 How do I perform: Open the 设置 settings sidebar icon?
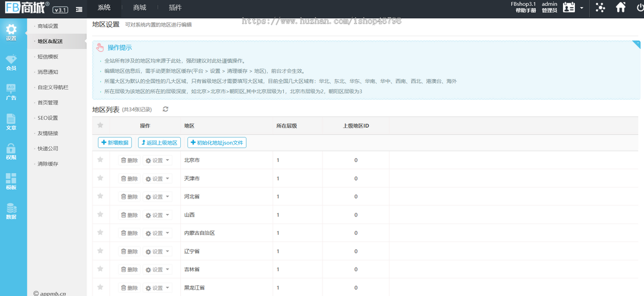(x=11, y=33)
